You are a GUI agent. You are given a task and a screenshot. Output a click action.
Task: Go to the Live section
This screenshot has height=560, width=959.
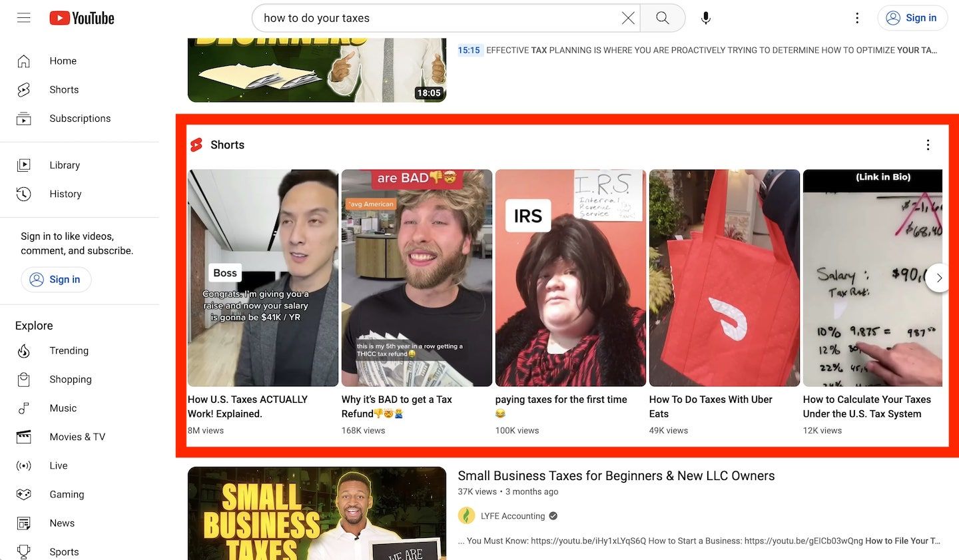[x=58, y=465]
